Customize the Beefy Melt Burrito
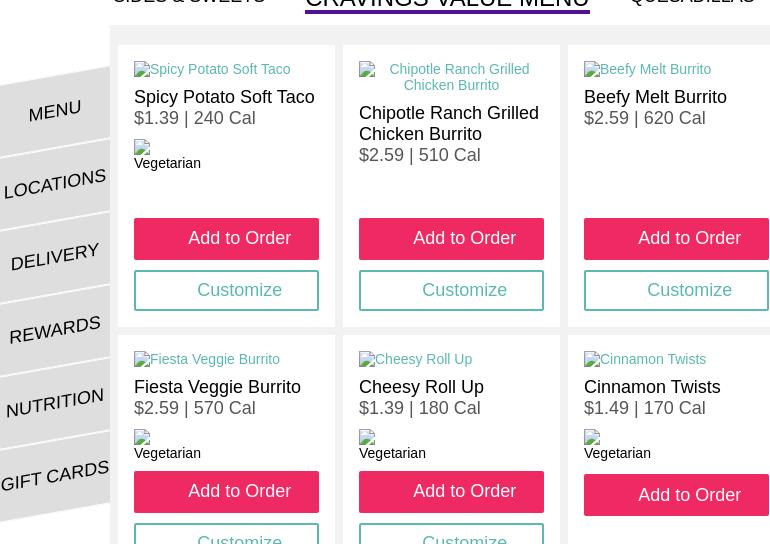Screen dimensions: 770x544 pos(676,291)
